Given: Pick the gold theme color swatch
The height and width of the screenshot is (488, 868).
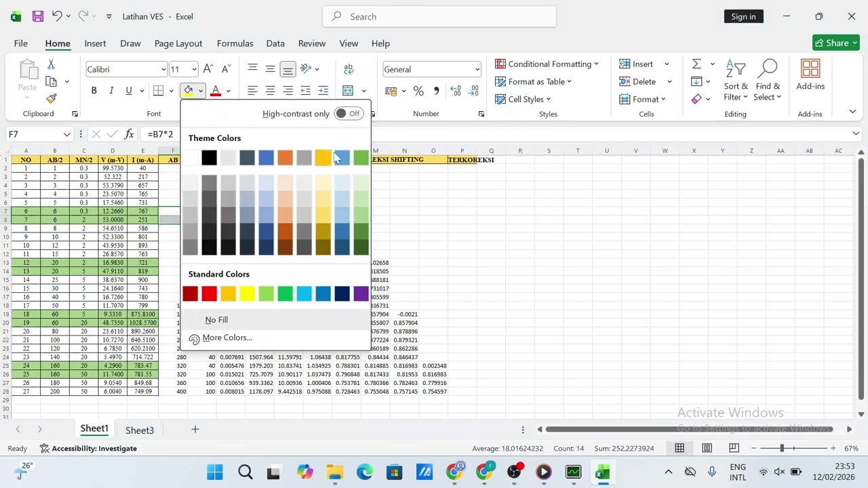Looking at the screenshot, I should coord(323,158).
